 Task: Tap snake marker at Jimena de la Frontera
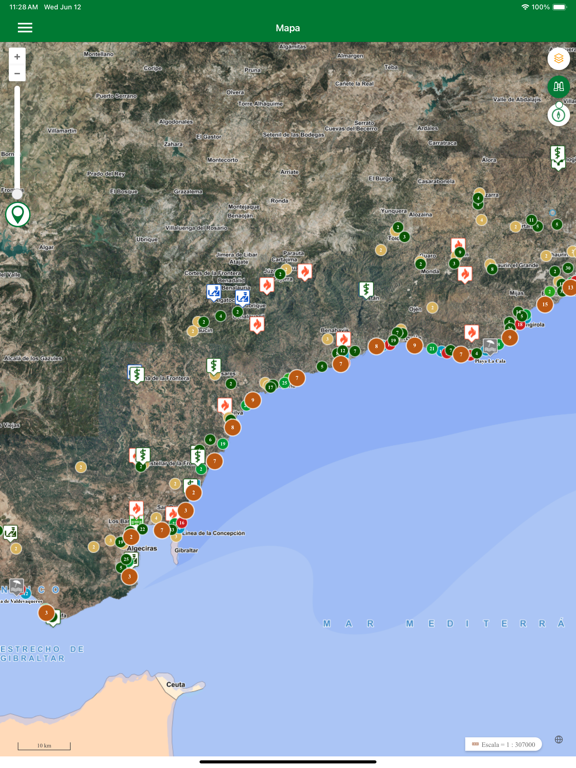click(137, 375)
